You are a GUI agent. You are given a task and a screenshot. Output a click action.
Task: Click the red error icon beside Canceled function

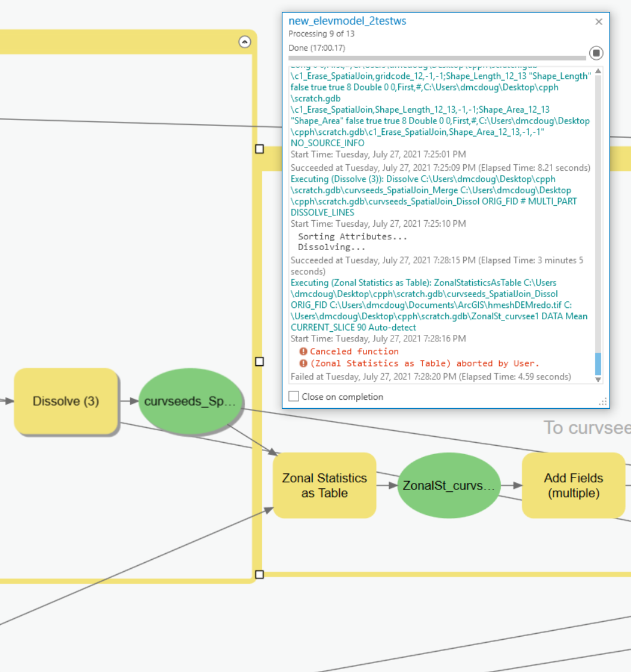pos(302,352)
